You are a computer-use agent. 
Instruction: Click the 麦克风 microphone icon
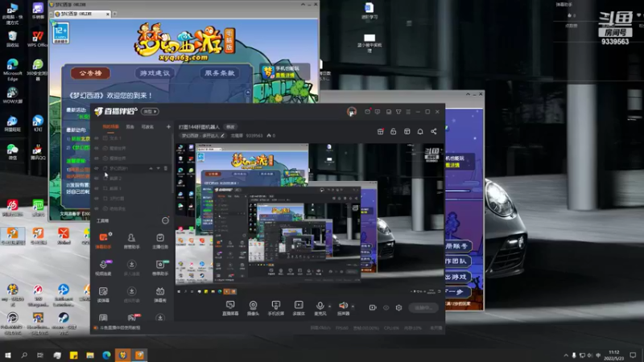[320, 306]
